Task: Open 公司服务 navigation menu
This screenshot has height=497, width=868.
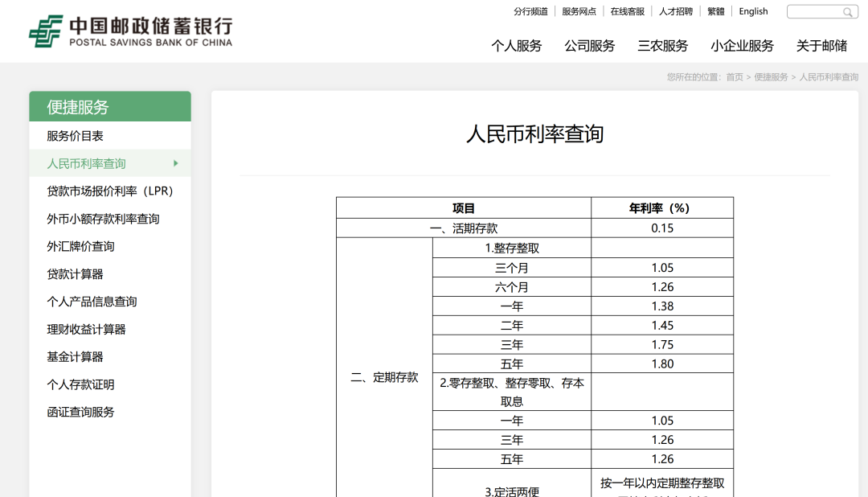Action: tap(591, 47)
